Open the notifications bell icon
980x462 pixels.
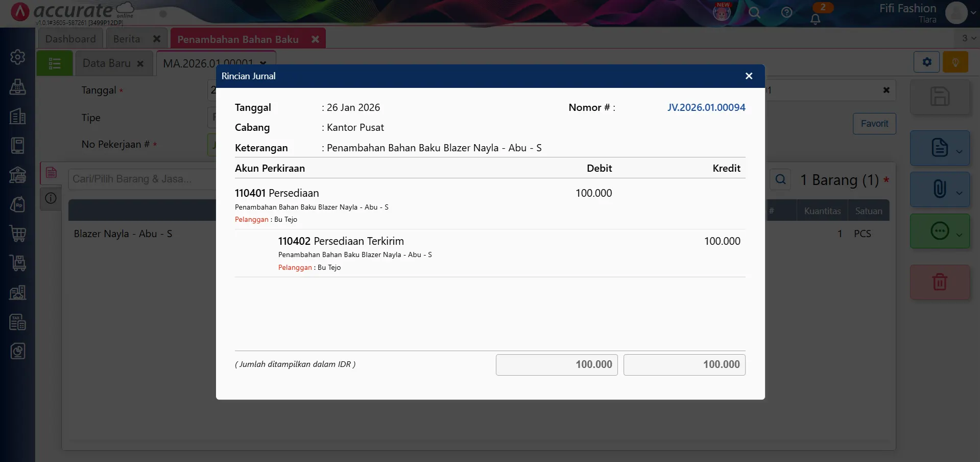(815, 19)
